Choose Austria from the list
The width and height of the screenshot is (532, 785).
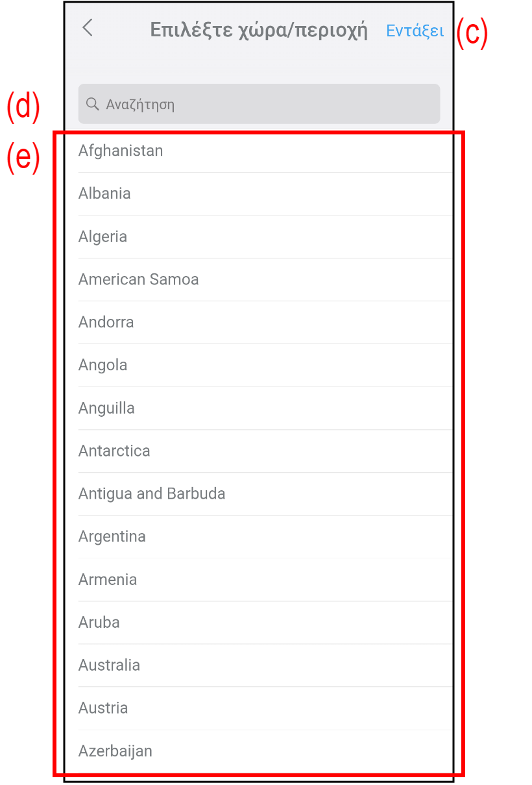point(103,708)
